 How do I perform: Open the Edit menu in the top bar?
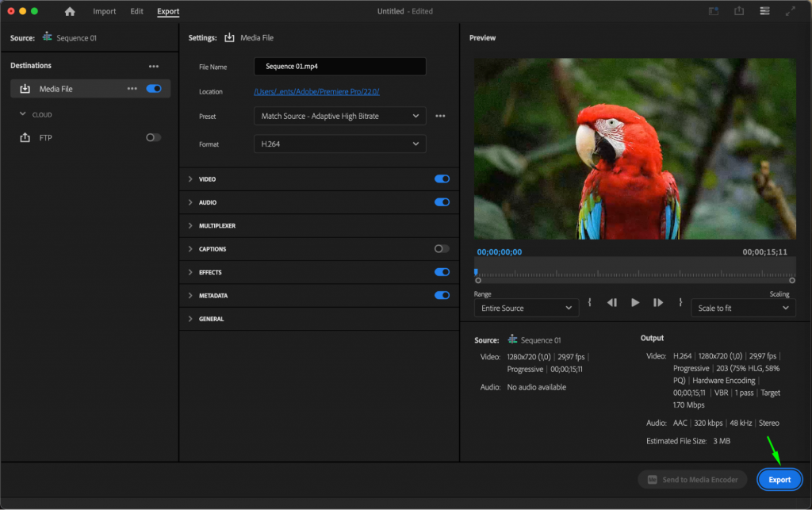click(x=136, y=11)
